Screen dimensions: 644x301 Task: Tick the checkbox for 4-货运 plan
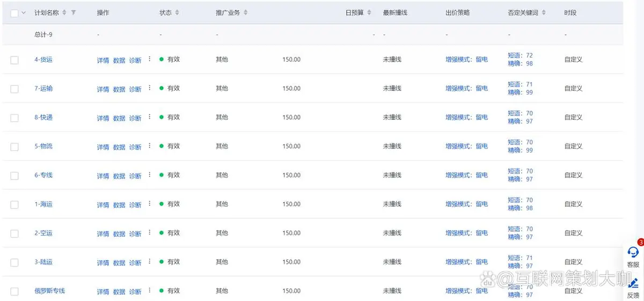coord(14,60)
